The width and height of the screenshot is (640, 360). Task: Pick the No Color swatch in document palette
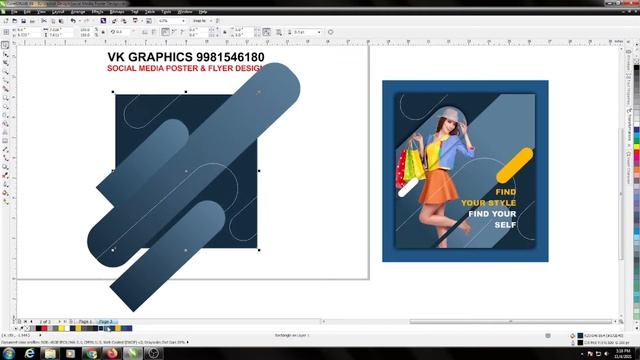click(27, 328)
